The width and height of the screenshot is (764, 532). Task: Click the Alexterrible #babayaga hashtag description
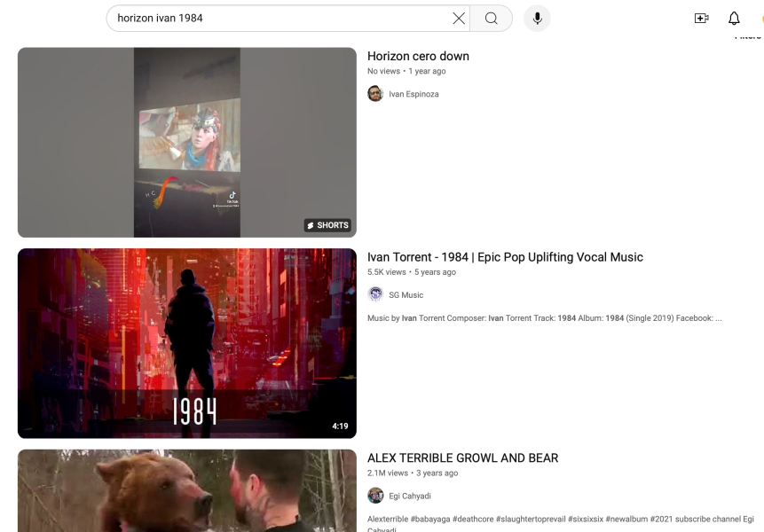pos(560,523)
